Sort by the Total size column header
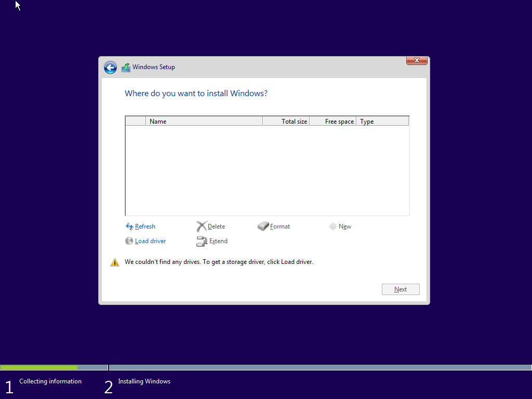The width and height of the screenshot is (532, 399). click(286, 122)
